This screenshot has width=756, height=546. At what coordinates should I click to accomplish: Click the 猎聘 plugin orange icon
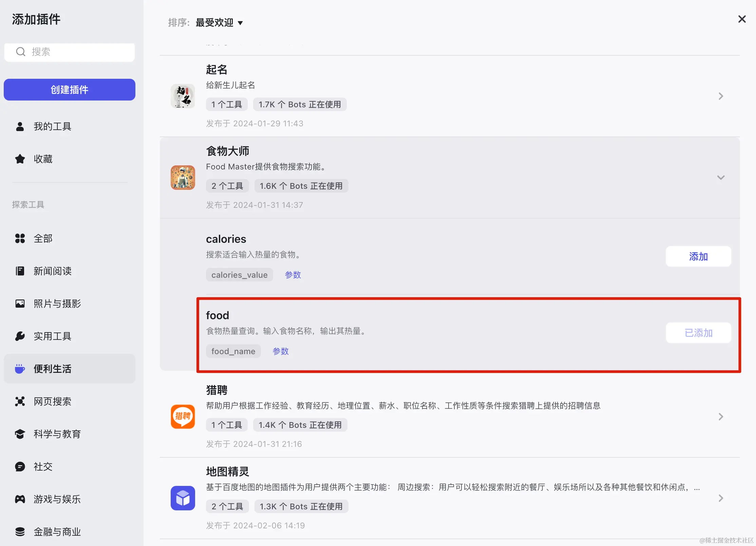click(183, 416)
